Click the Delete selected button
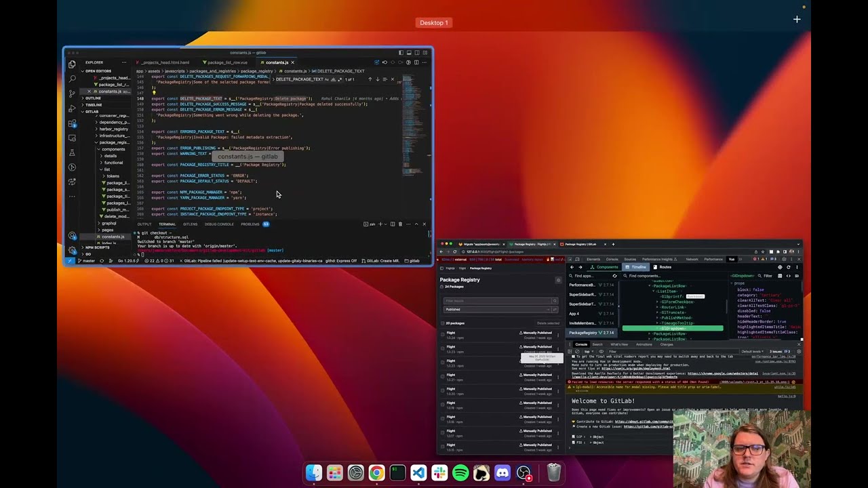The height and width of the screenshot is (488, 868). (548, 323)
